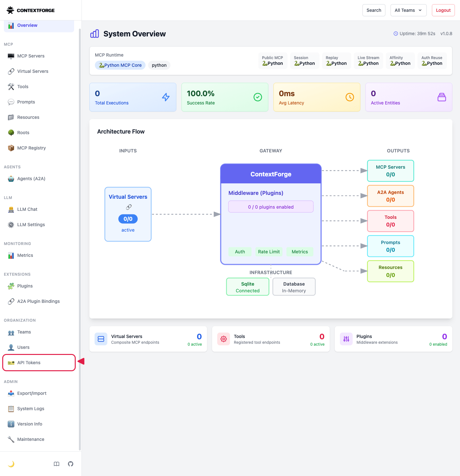Click the Plugins puzzle piece icon
This screenshot has height=476, width=460.
pos(11,286)
